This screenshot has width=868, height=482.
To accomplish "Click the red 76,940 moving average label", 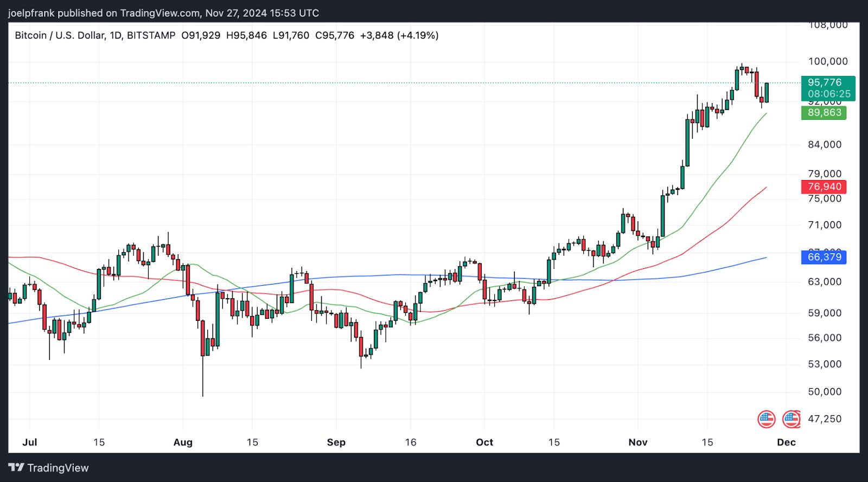I will click(824, 187).
